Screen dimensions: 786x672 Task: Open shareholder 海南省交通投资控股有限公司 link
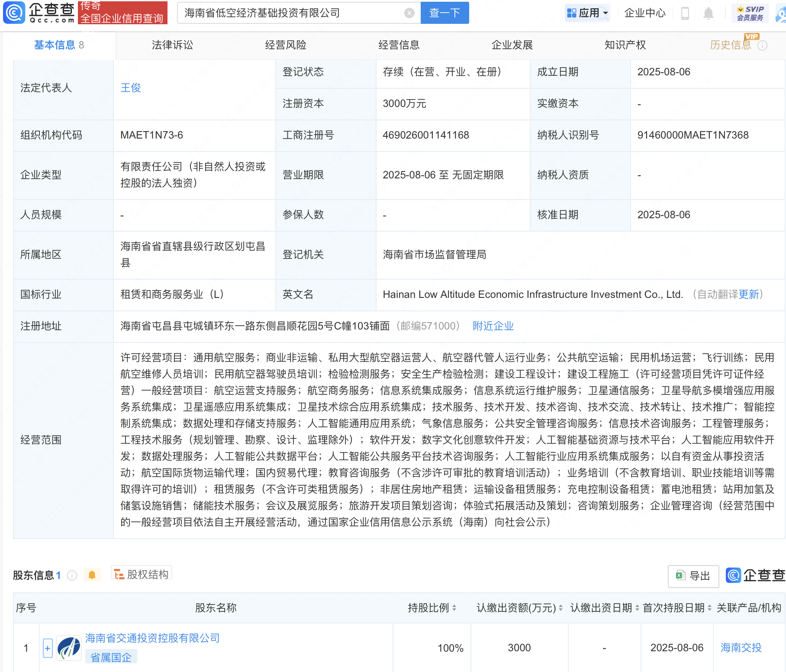152,638
